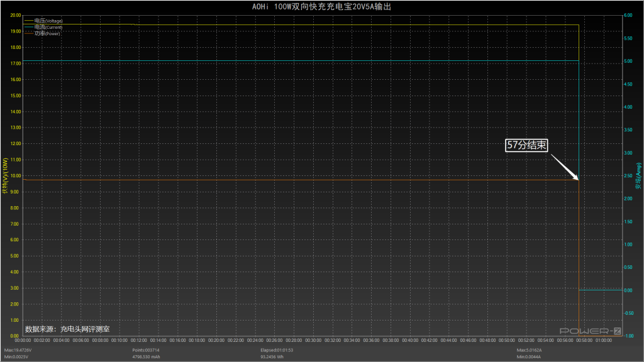Click the Max:19.4726V voltage readout

point(18,350)
